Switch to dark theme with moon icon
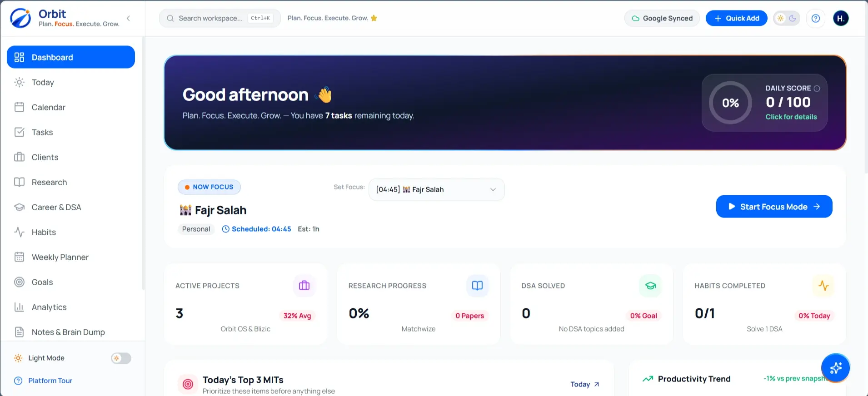Screen dimensions: 868x396 (793, 18)
